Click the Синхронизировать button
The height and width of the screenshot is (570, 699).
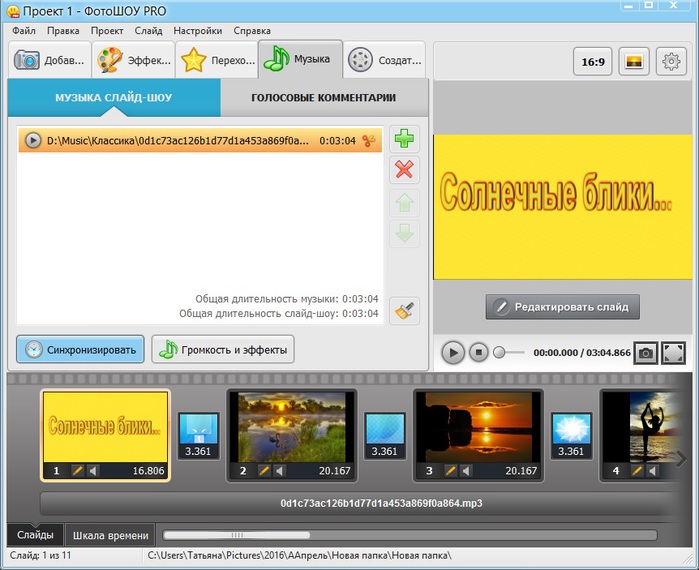tap(80, 349)
